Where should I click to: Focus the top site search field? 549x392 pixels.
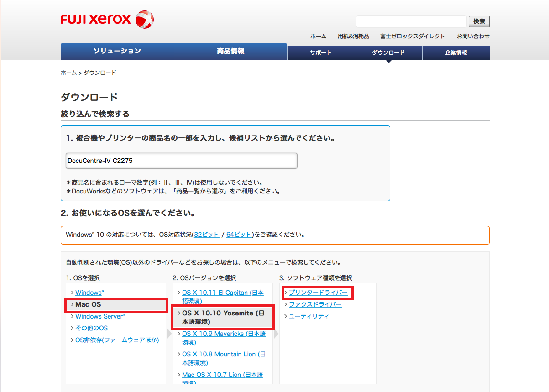pyautogui.click(x=411, y=21)
